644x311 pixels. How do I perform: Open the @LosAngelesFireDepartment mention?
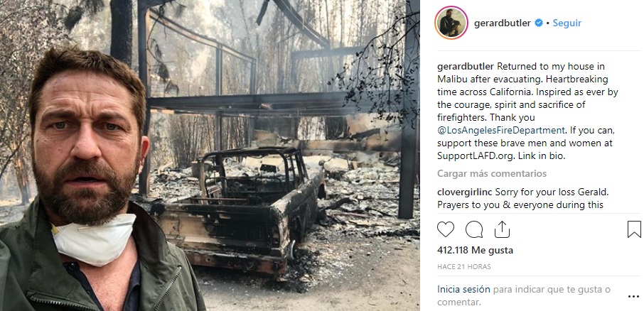(501, 131)
